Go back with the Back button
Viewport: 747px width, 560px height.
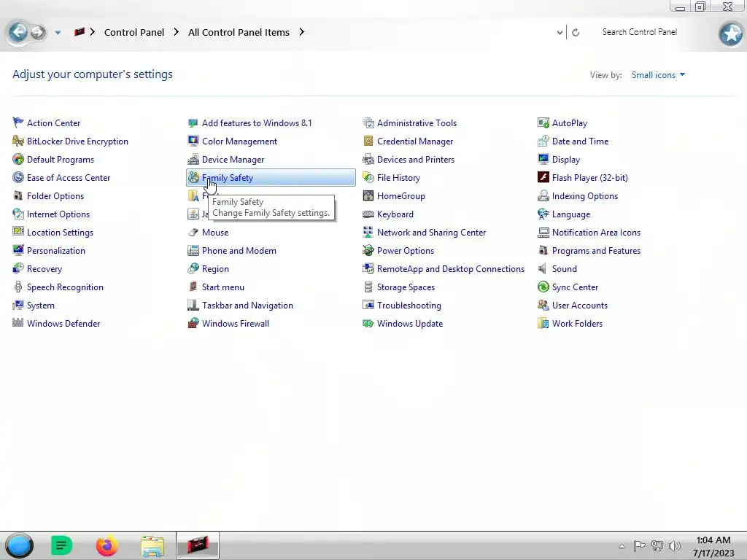[18, 32]
